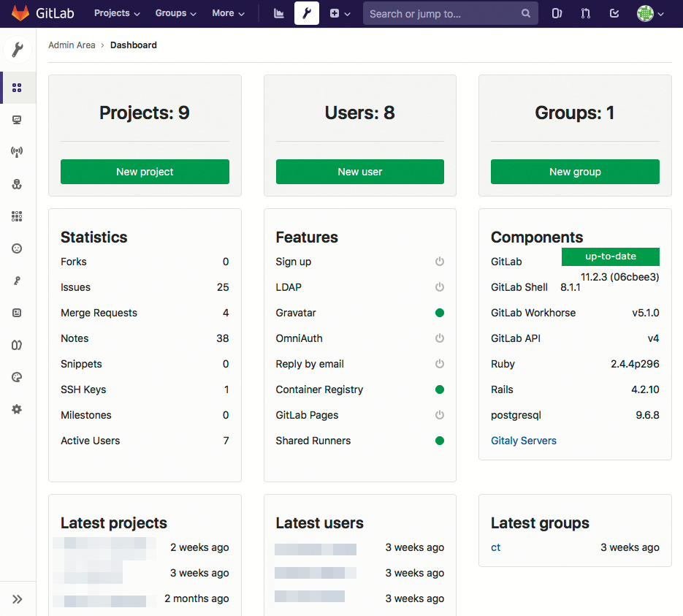Focus the Search or jump to field
The image size is (683, 616).
tap(442, 13)
